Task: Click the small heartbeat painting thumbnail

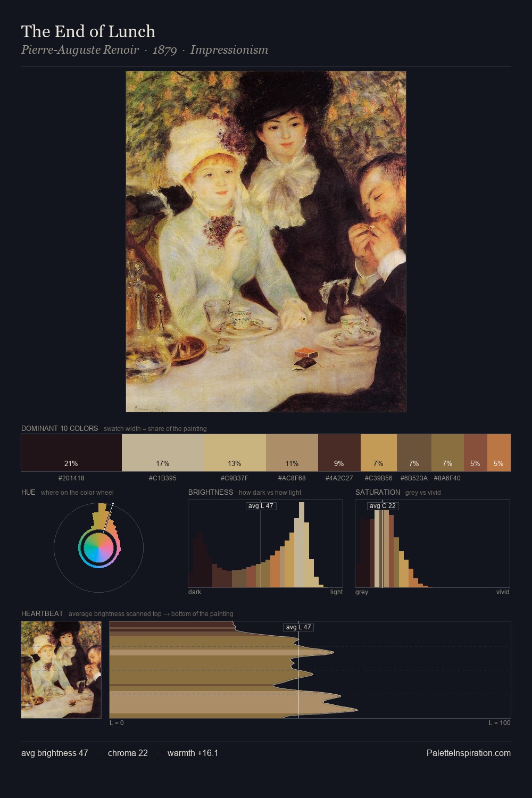Action: pos(61,670)
